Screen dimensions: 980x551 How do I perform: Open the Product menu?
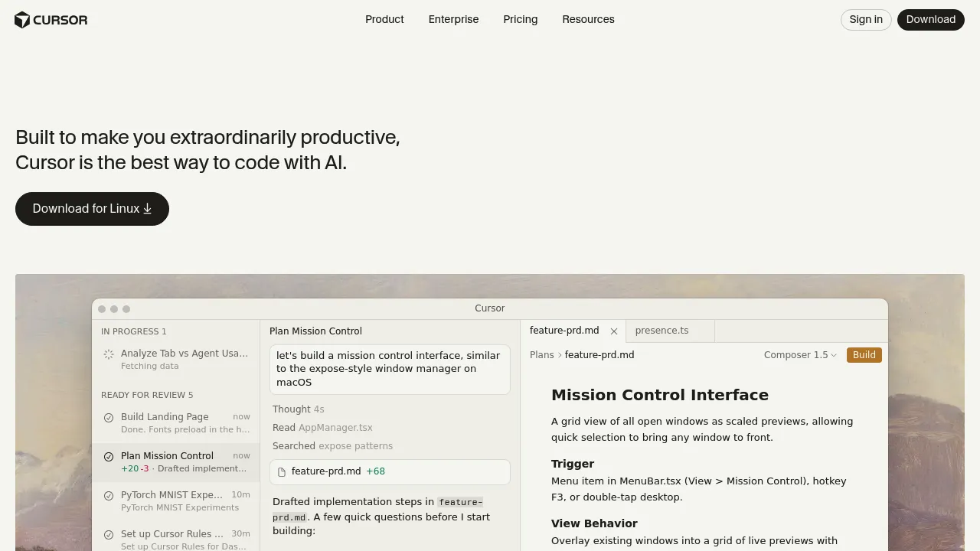point(384,20)
